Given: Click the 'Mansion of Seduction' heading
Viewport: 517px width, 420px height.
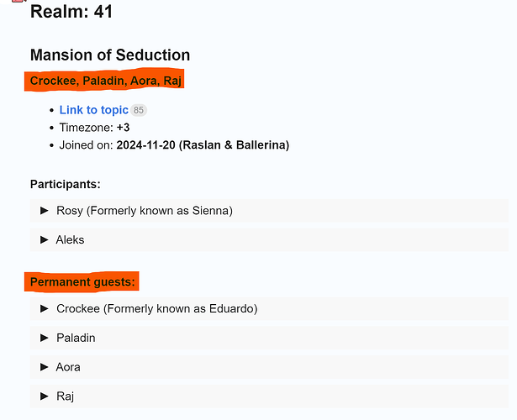Looking at the screenshot, I should [x=110, y=55].
